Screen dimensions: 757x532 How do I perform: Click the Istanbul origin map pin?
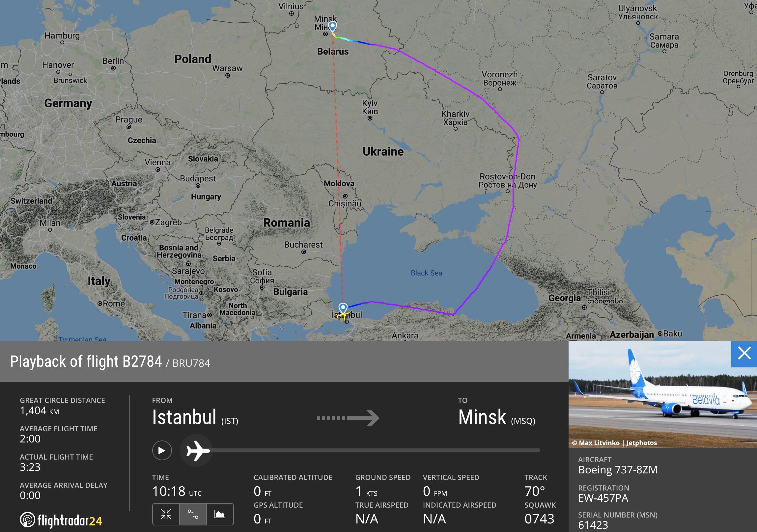[x=343, y=308]
